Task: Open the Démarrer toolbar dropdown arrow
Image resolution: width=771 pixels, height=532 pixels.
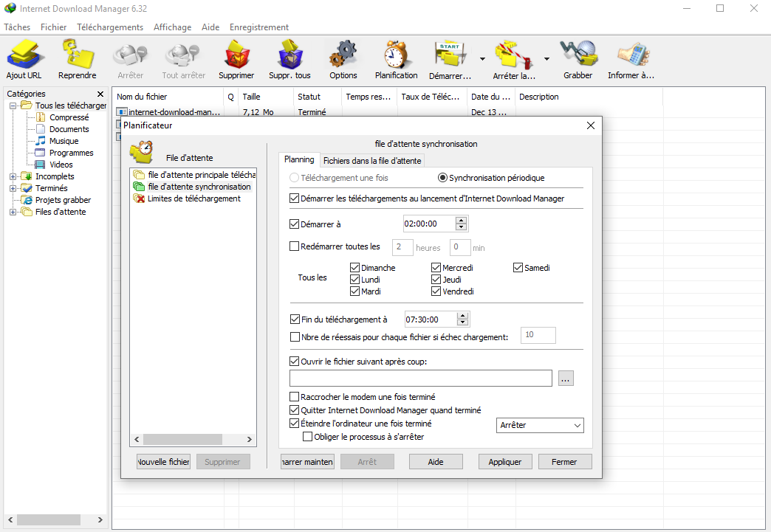Action: pyautogui.click(x=482, y=59)
